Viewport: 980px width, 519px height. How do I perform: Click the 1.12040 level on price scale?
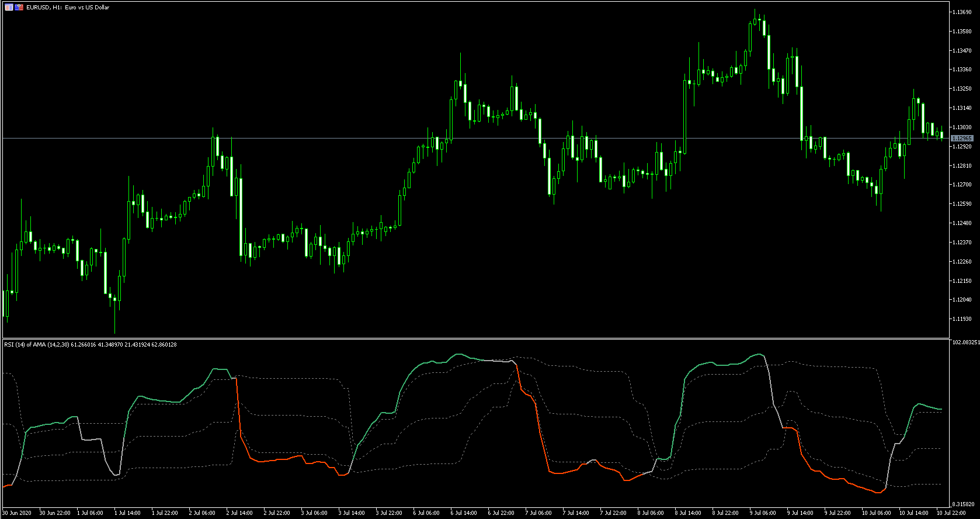pyautogui.click(x=962, y=300)
